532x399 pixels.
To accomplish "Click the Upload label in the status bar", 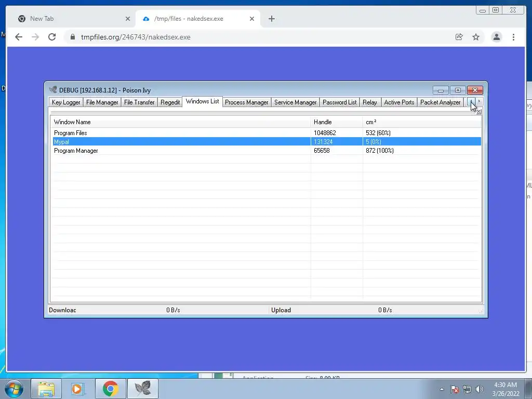I will (281, 310).
